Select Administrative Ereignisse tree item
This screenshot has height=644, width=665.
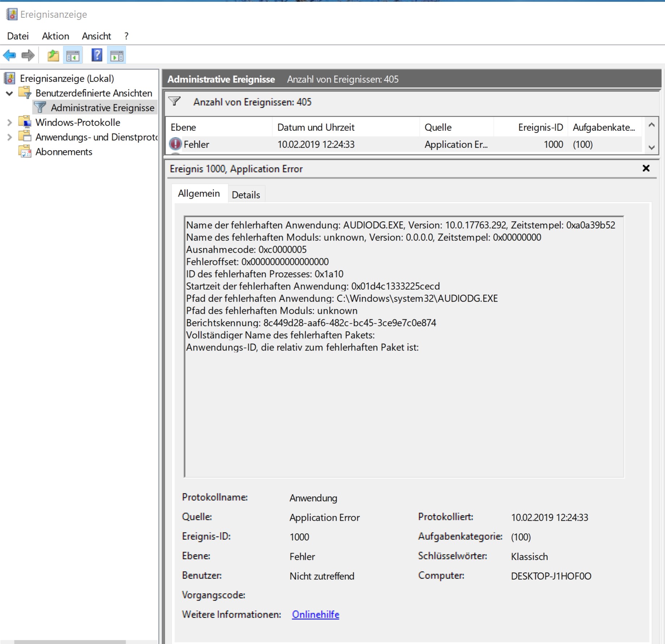pos(103,108)
